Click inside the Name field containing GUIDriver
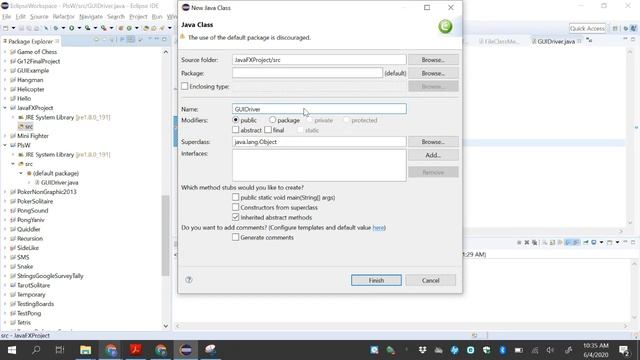The image size is (640, 360). tap(319, 109)
